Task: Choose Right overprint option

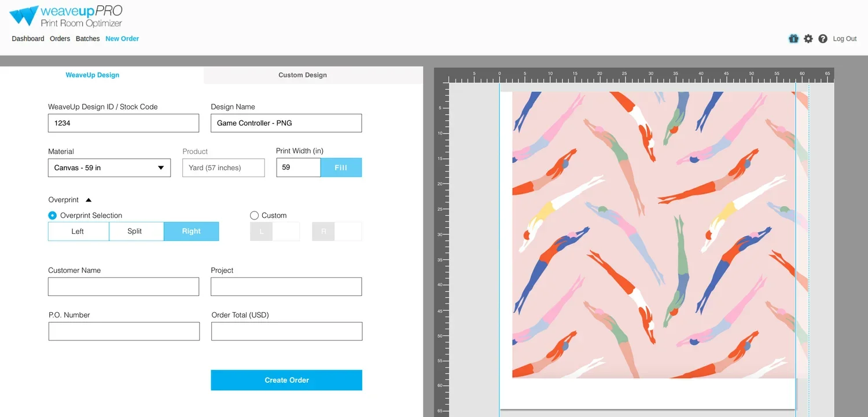Action: [x=192, y=231]
